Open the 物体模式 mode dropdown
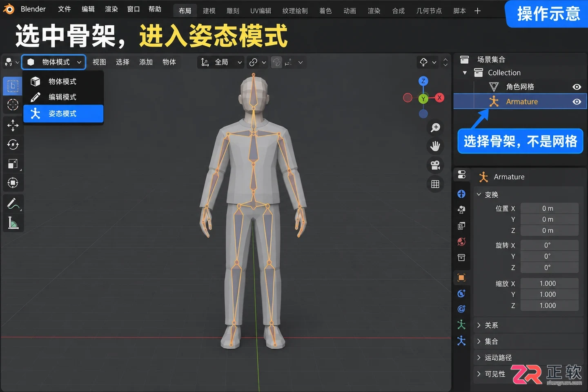The image size is (588, 392). coord(53,62)
